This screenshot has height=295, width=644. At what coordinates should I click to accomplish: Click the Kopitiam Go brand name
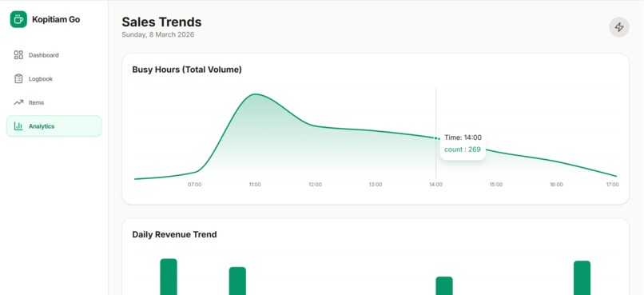click(56, 19)
